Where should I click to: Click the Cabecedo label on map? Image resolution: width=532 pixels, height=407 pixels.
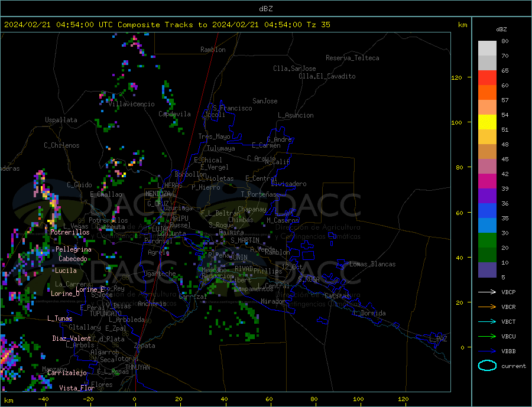[73, 259]
